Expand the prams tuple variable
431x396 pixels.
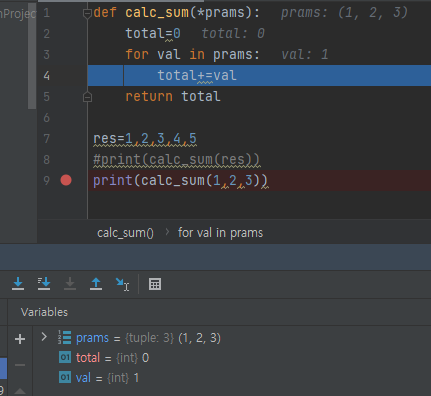(44, 337)
